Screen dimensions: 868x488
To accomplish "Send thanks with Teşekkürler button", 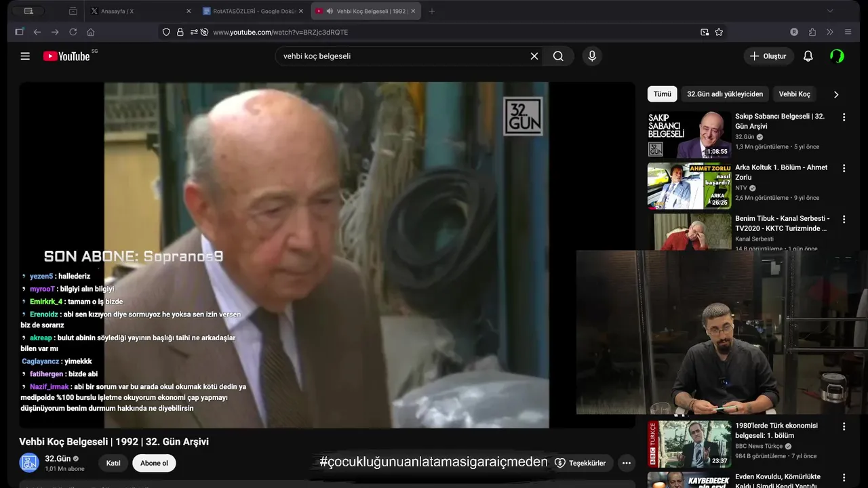I will [580, 464].
